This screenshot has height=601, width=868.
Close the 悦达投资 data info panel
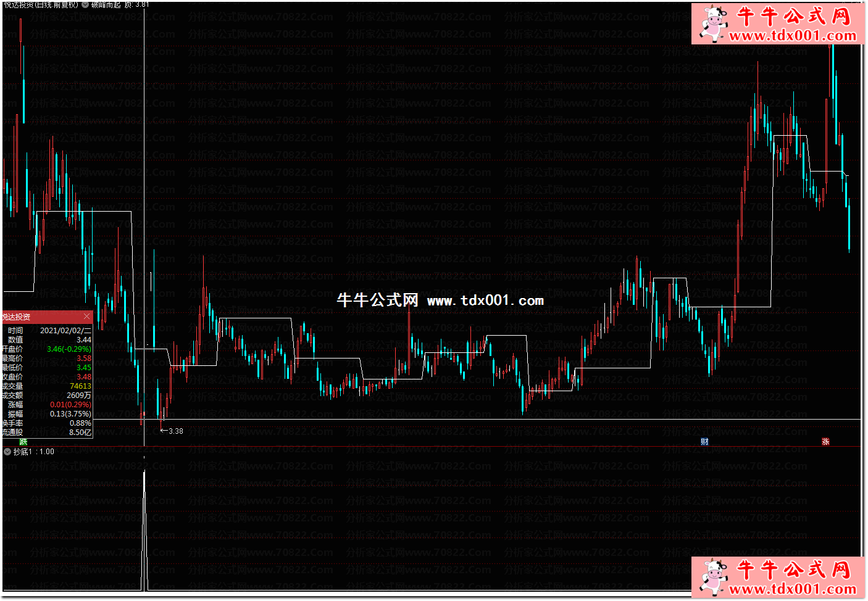pyautogui.click(x=86, y=317)
